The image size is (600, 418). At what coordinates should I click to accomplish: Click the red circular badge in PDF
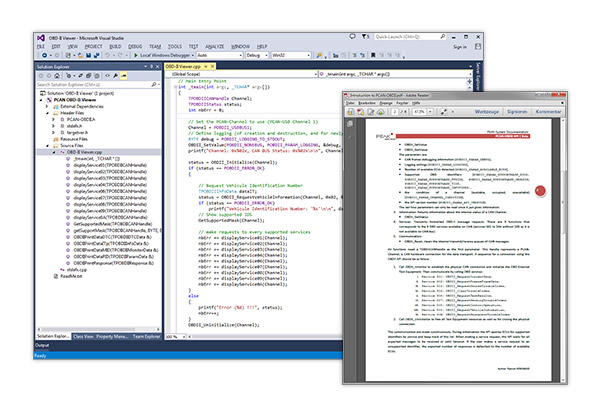[541, 190]
